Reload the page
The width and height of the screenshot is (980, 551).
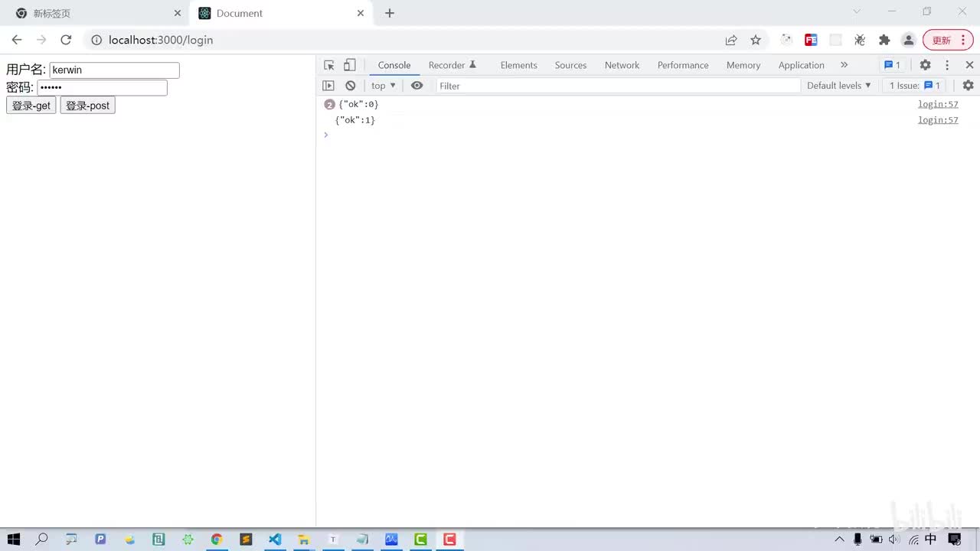point(66,40)
